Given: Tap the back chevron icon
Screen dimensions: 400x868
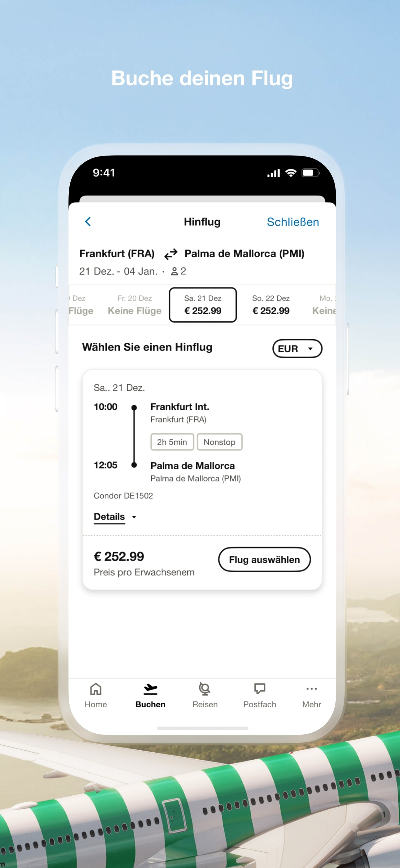Looking at the screenshot, I should (88, 222).
